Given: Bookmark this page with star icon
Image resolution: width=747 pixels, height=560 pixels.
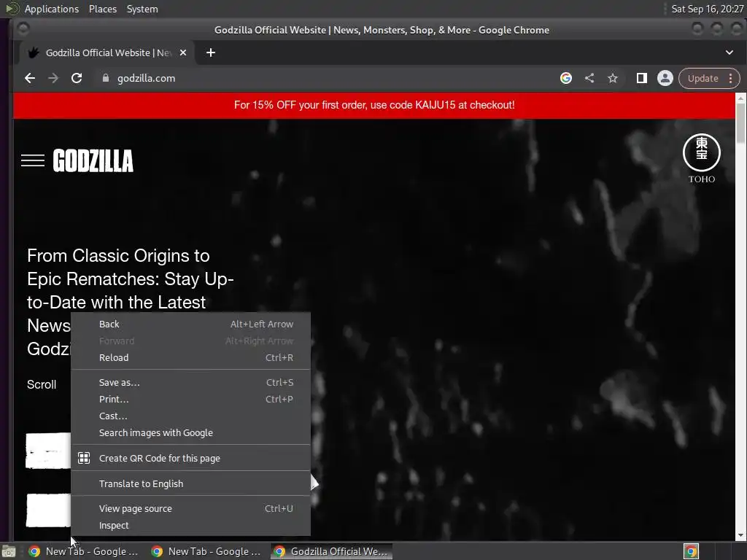Looking at the screenshot, I should click(x=613, y=78).
